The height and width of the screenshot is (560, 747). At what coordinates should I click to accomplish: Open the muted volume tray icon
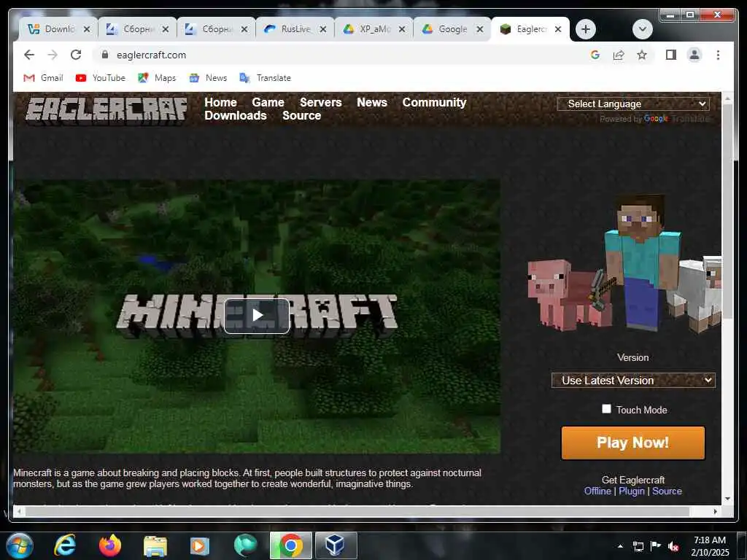673,546
